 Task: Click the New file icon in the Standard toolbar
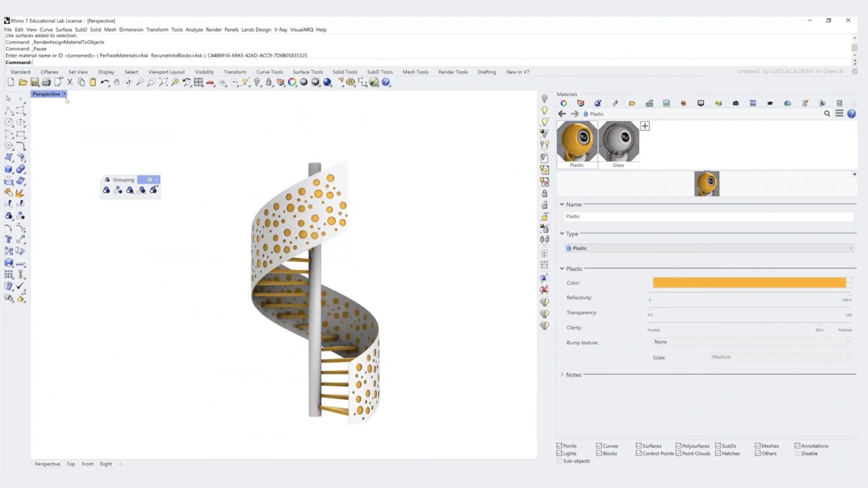[11, 82]
